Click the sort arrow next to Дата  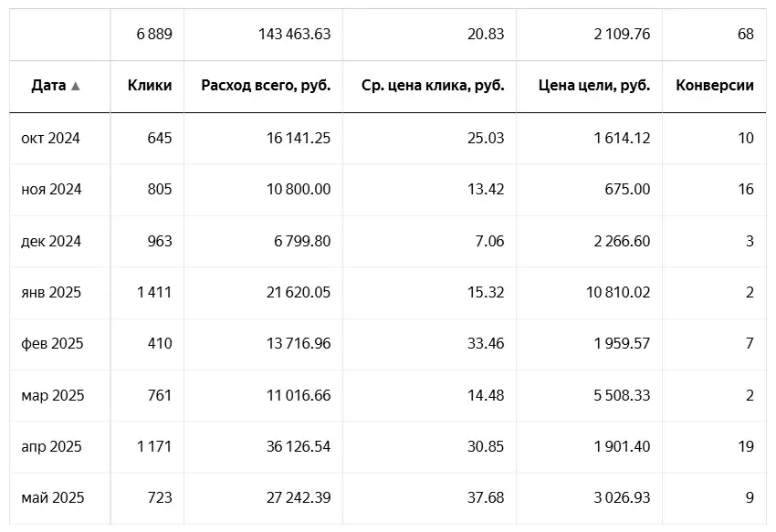[76, 86]
